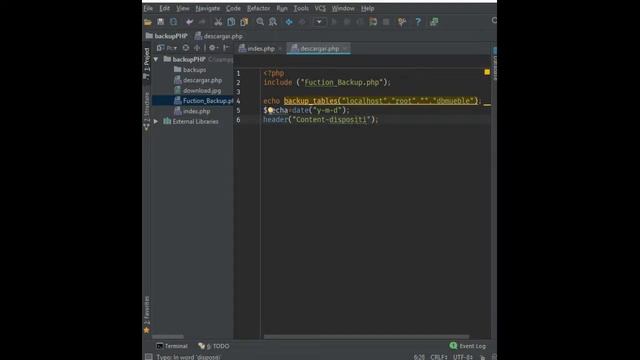Open the Code menu
This screenshot has width=640, height=360.
(x=233, y=8)
